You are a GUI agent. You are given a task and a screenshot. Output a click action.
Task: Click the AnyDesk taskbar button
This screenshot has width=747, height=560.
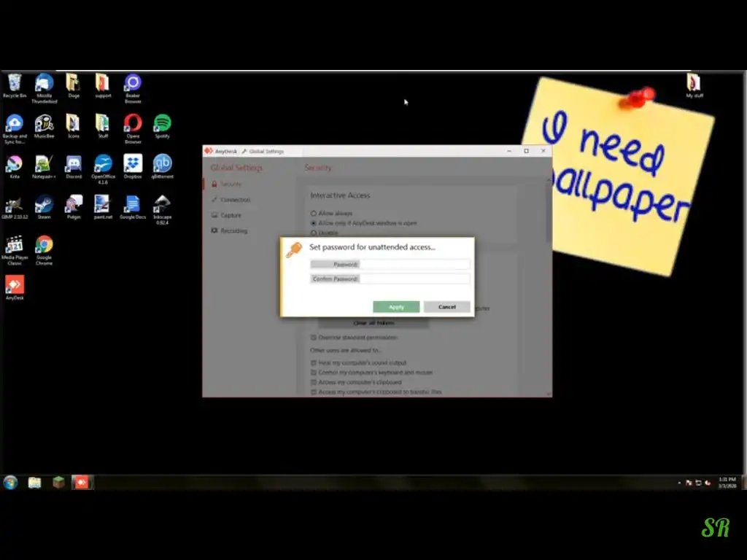[82, 483]
